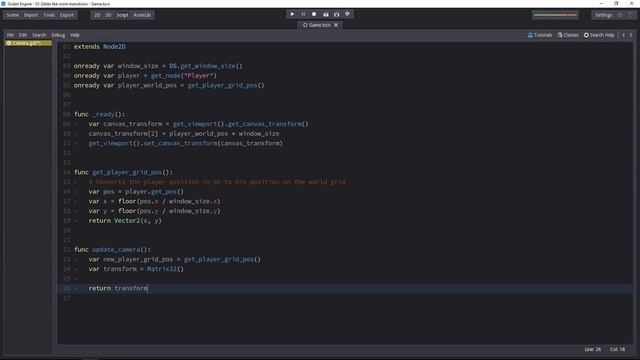Open the Classes reference list
This screenshot has height=360, width=640.
pos(568,35)
